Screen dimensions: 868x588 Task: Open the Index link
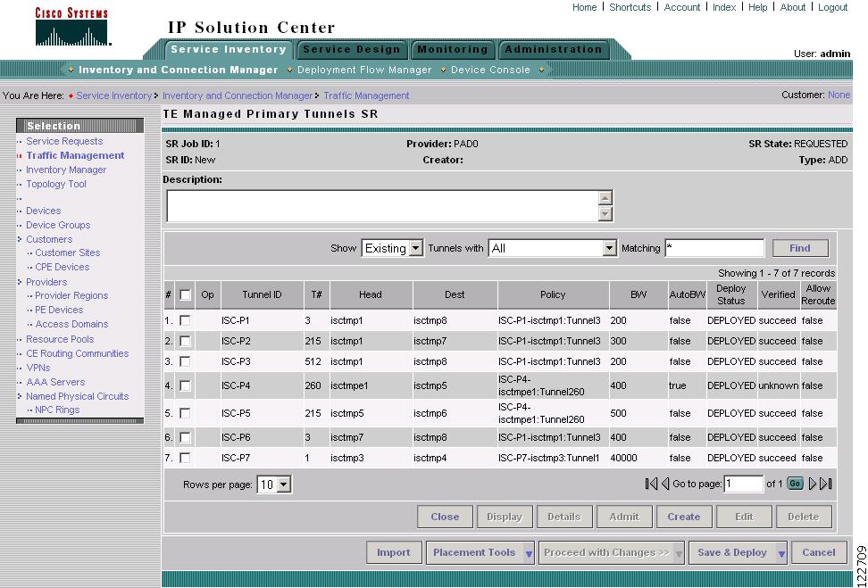724,7
